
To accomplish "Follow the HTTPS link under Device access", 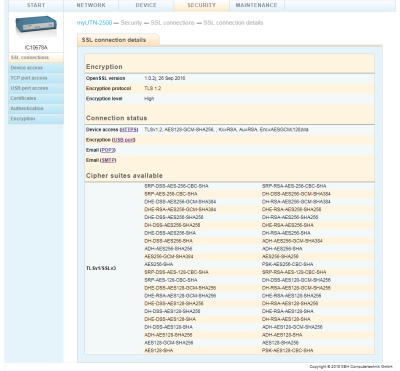I will point(129,130).
